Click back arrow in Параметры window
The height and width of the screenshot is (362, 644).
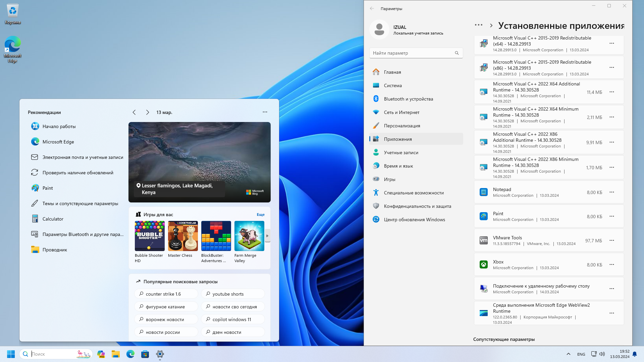(372, 9)
